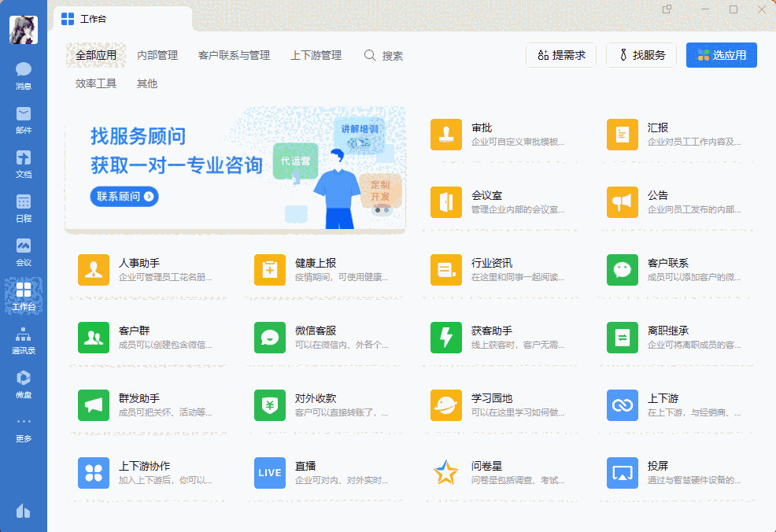The image size is (776, 532).
Task: Open the 投屏 screen casting app icon
Action: [x=623, y=473]
